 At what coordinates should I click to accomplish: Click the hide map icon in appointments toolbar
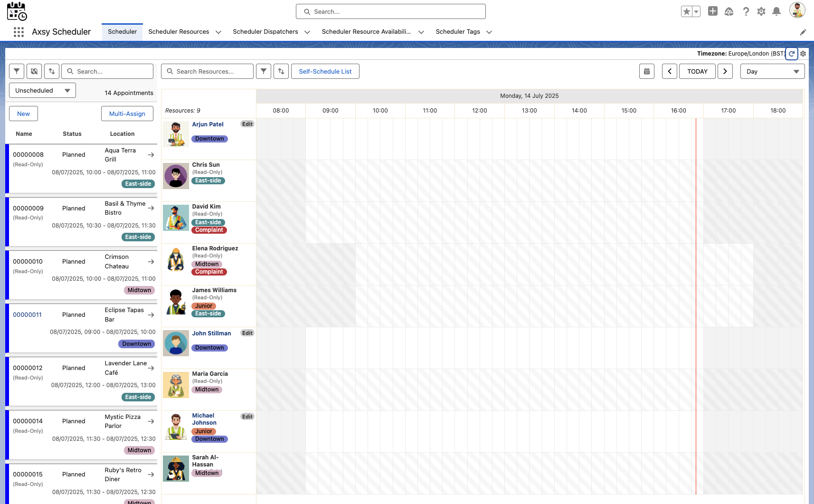click(x=34, y=71)
